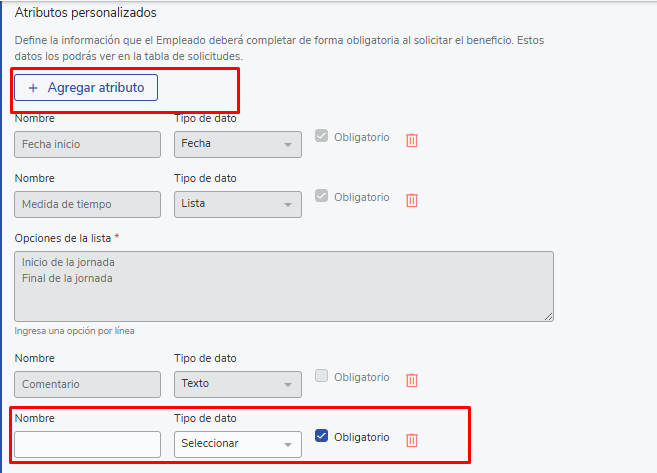Remove the Comentario attribute with trash icon
Viewport: 657px width, 473px height.
coord(411,380)
